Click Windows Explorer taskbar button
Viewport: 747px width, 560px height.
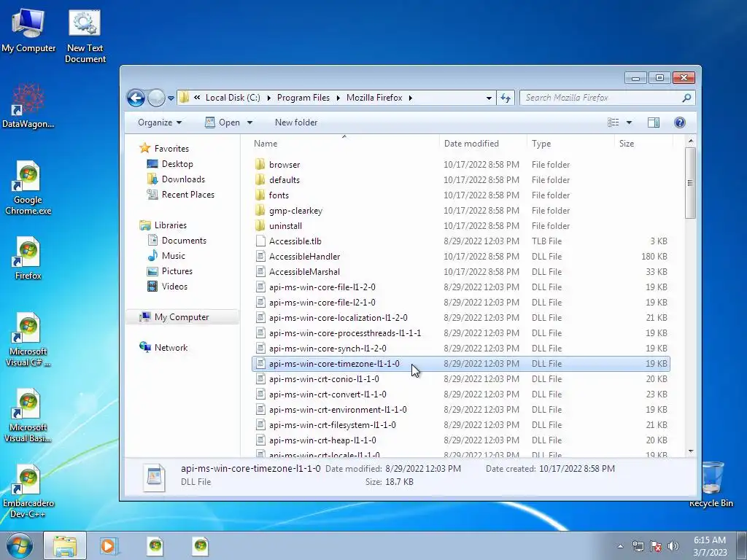point(65,546)
